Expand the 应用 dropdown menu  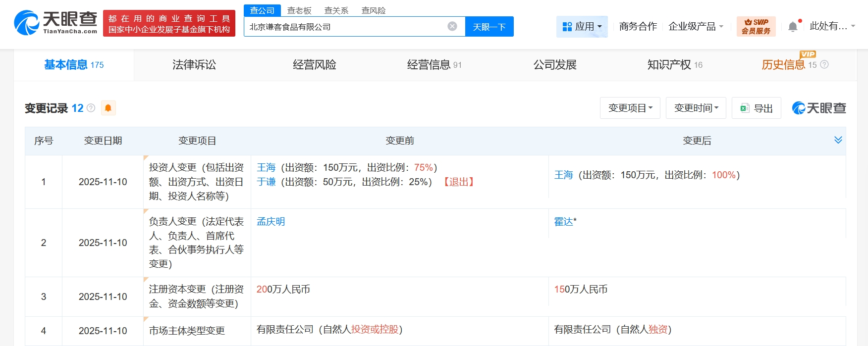pyautogui.click(x=582, y=26)
